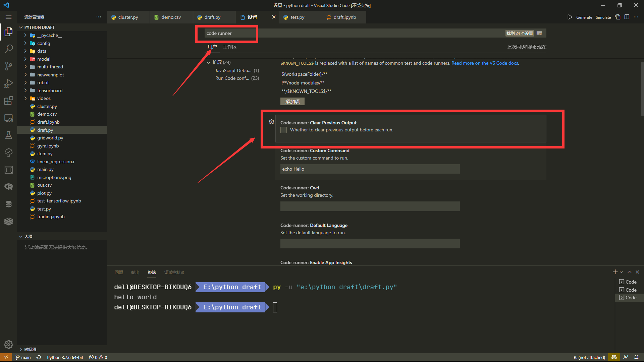
Task: Open Read more on VS Code docs link
Action: [x=485, y=63]
